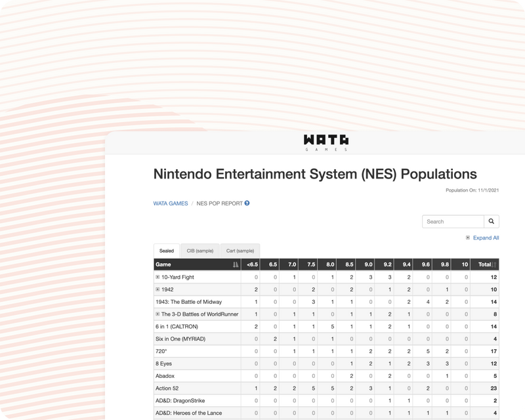525x420 pixels.
Task: Click the 8.0 column header
Action: (327, 264)
